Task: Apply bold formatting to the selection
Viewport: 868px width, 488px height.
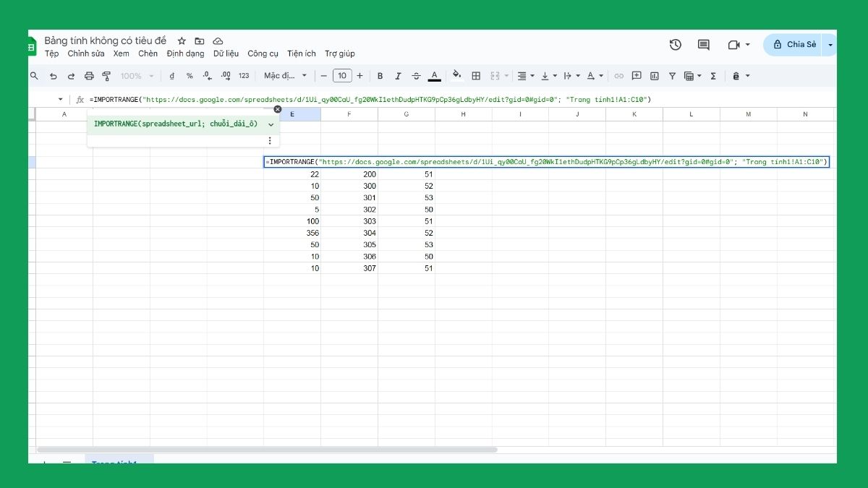Action: 380,75
